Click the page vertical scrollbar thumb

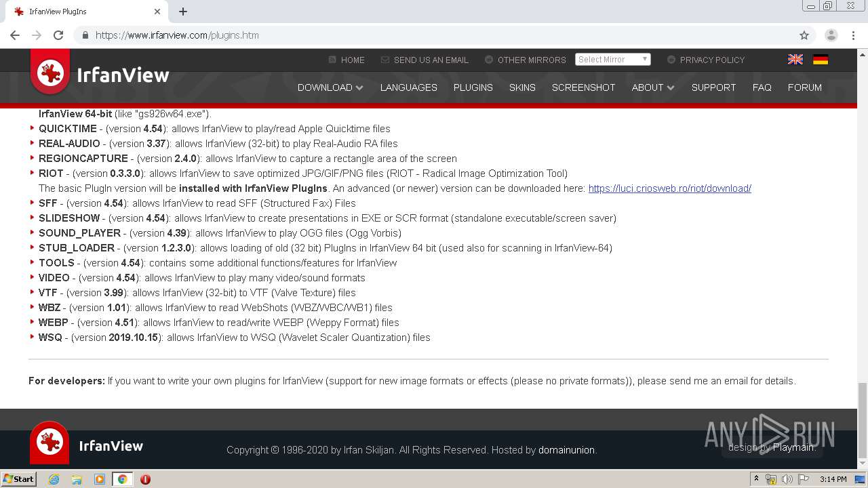click(x=863, y=420)
